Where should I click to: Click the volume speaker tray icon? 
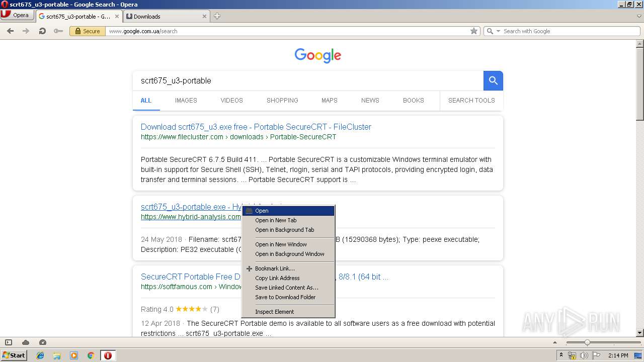[584, 355]
